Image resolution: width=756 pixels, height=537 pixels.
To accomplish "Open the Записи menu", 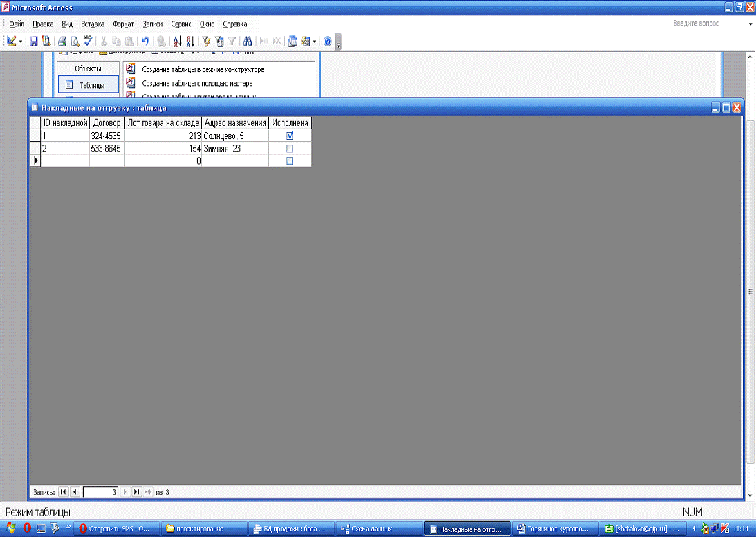I will [x=152, y=24].
